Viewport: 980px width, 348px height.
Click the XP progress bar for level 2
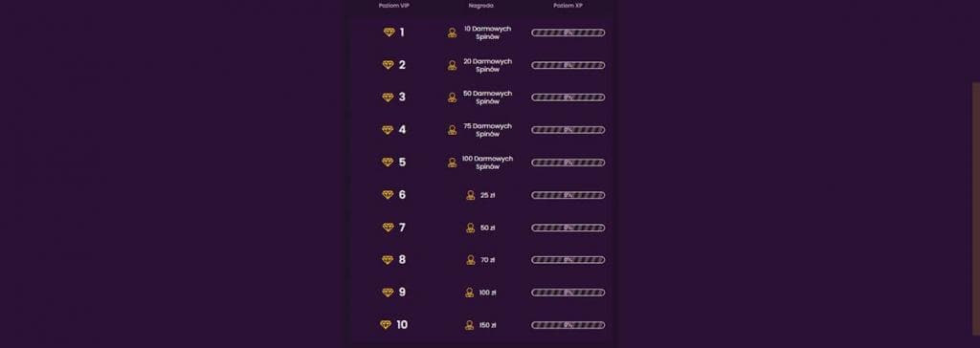coord(568,65)
